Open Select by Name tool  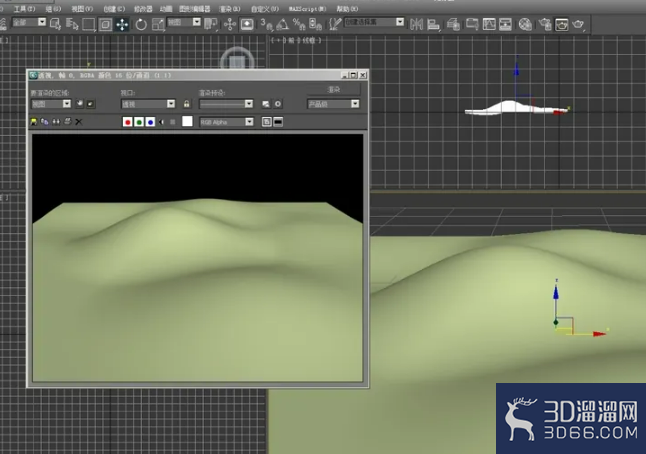pos(72,24)
